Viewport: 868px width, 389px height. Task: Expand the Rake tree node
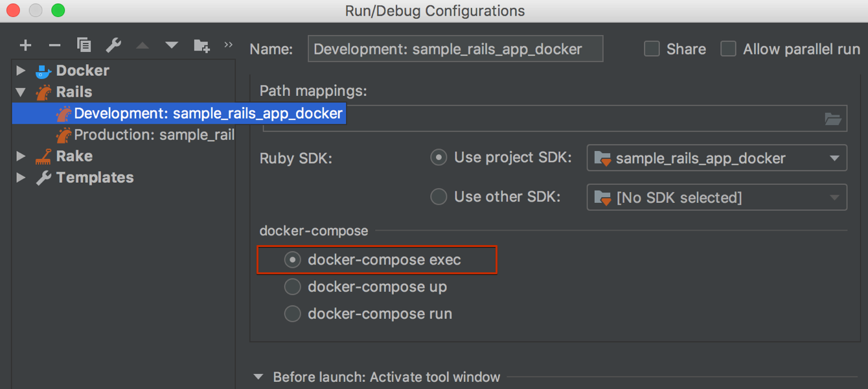pos(21,156)
